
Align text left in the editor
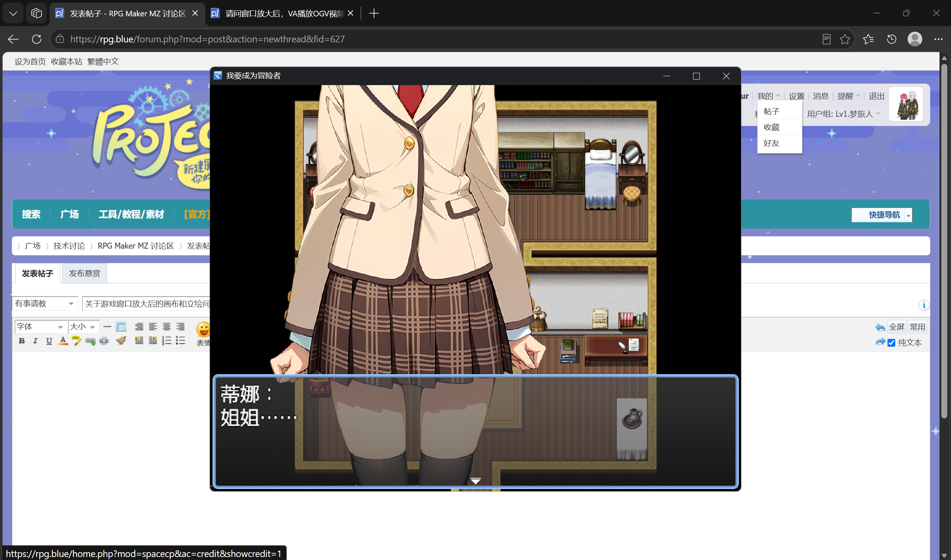tap(153, 327)
